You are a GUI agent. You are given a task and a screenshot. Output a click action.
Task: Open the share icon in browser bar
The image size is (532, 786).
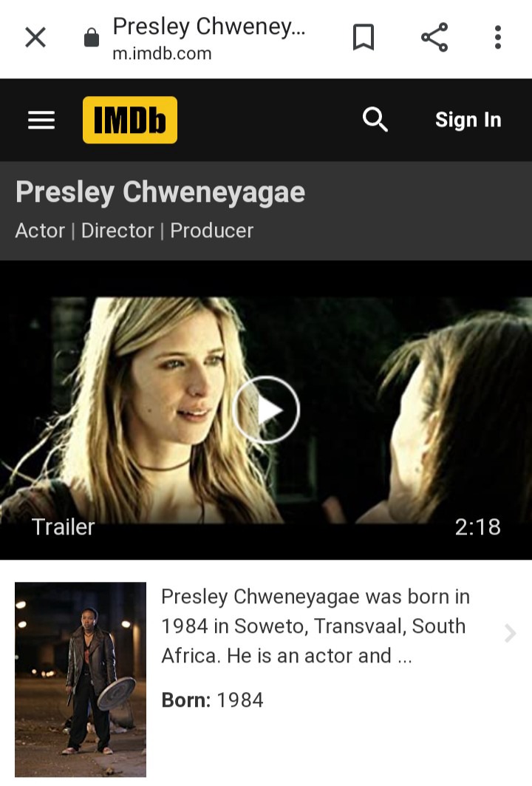[x=434, y=37]
